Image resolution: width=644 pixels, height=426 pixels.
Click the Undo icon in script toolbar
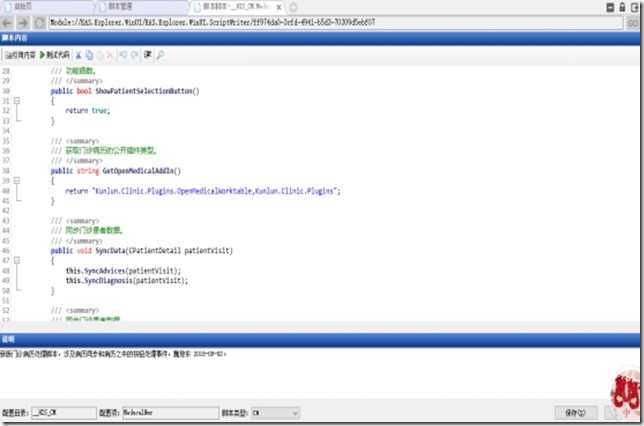[122, 55]
